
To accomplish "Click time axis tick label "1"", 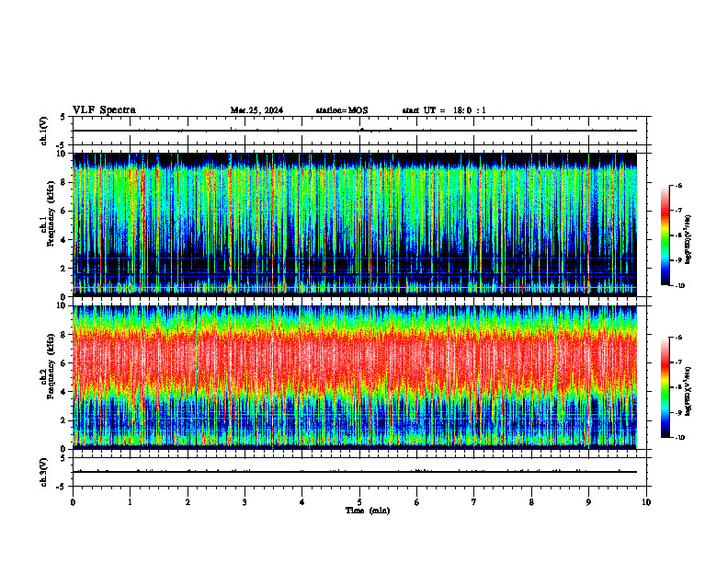I will click(x=130, y=502).
